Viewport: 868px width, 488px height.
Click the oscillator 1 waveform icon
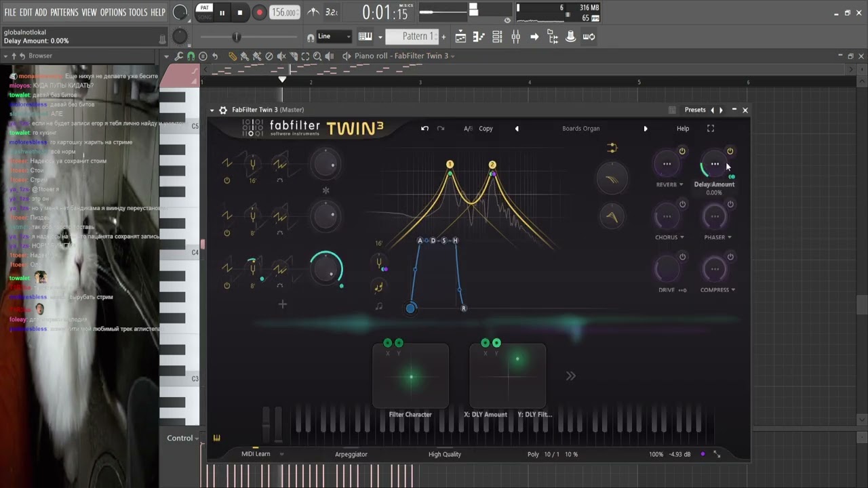click(227, 163)
